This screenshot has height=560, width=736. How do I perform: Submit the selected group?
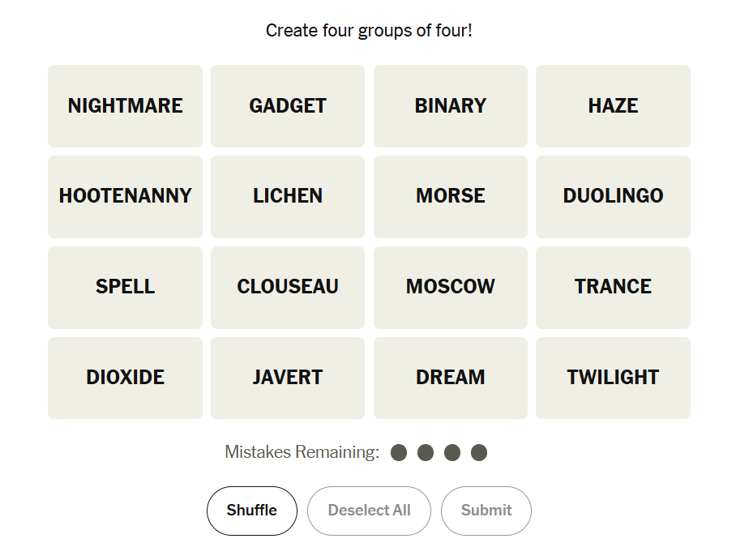(x=486, y=511)
